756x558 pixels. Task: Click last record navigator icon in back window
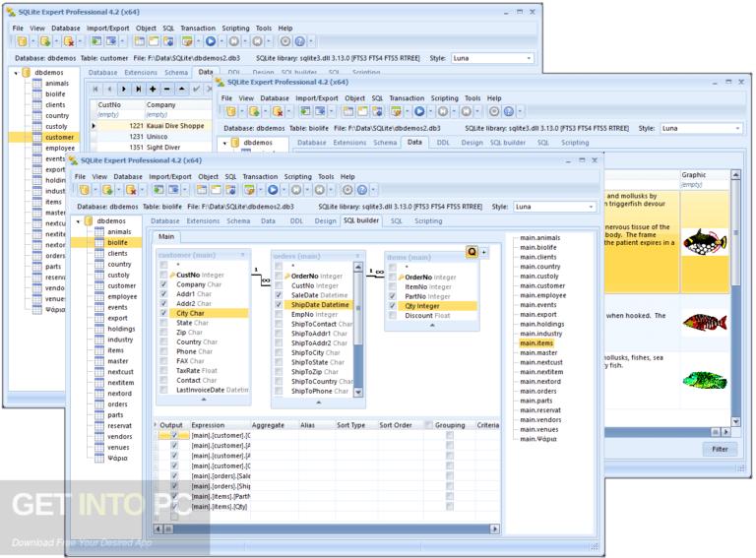pos(139,89)
